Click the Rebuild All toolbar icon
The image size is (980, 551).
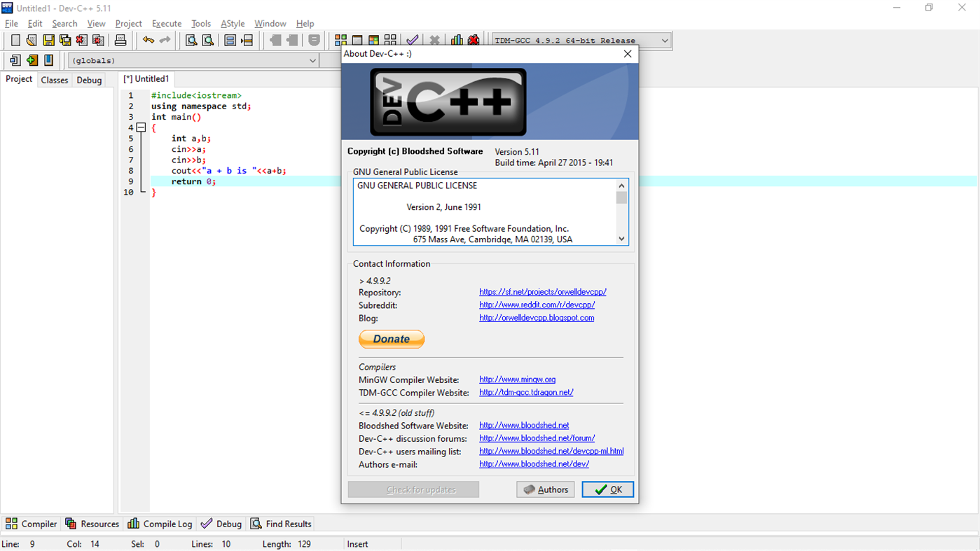coord(390,41)
